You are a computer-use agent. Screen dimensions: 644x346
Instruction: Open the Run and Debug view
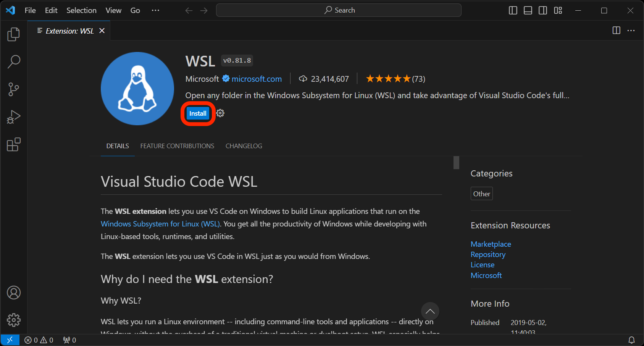[14, 117]
